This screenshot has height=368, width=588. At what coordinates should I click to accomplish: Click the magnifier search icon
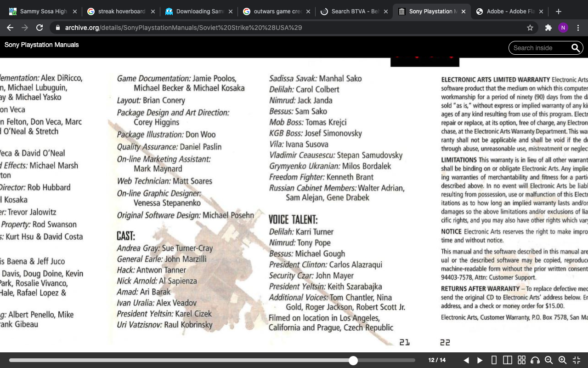(575, 48)
